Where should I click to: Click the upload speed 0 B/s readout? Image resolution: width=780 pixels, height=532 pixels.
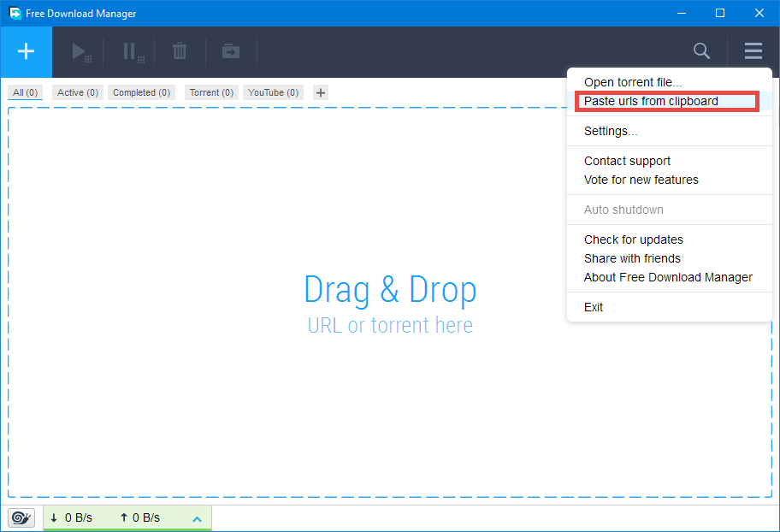point(139,518)
